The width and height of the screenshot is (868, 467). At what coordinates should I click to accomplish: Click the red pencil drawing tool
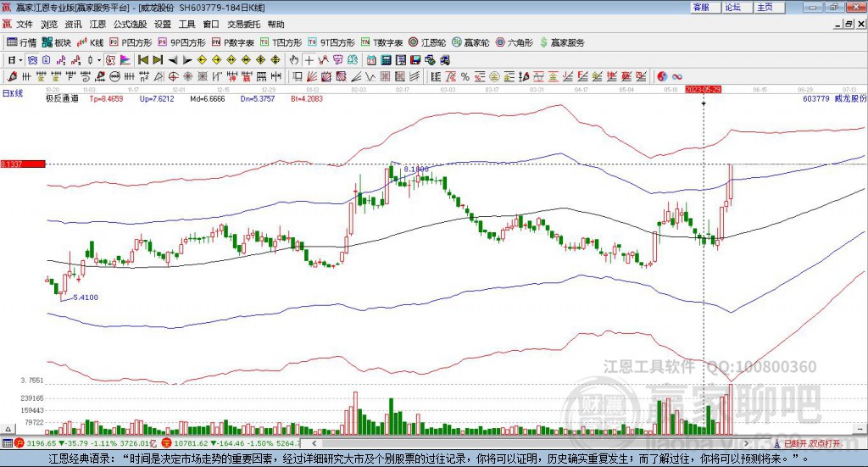pos(12,76)
